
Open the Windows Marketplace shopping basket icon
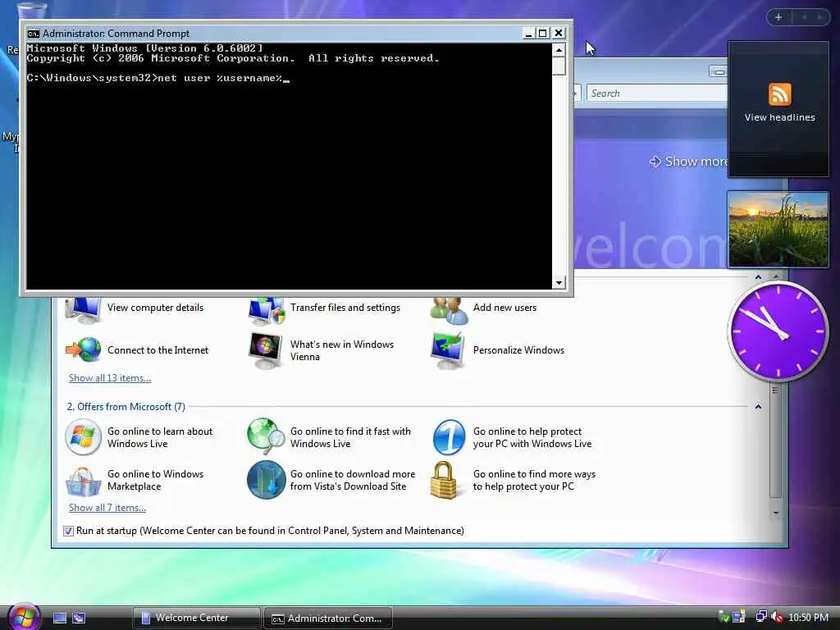point(83,481)
